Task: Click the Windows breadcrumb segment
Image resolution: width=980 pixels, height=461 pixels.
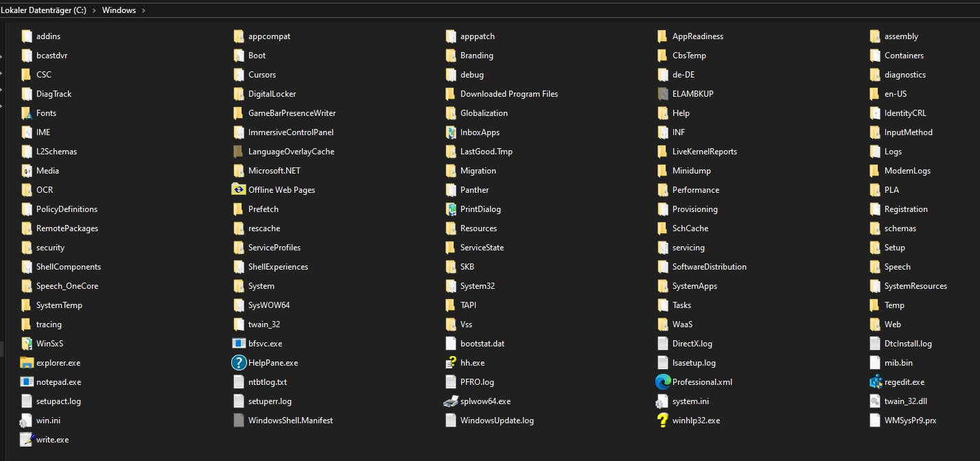Action: pos(119,10)
